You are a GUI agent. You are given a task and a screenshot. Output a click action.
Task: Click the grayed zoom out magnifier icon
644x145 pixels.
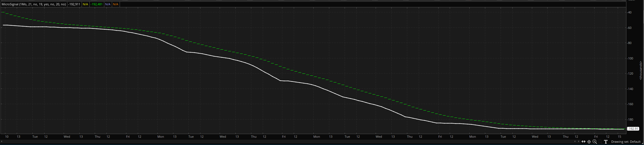pos(600,142)
